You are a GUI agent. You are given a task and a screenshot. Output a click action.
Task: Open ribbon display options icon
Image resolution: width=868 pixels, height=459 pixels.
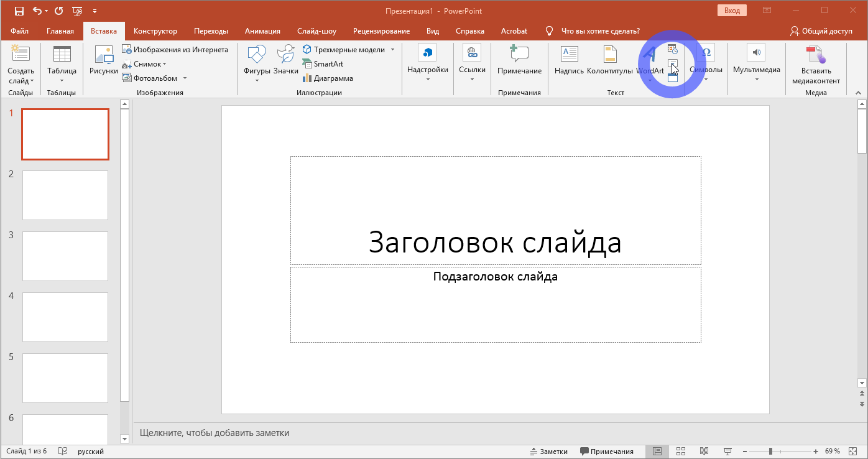coord(767,11)
